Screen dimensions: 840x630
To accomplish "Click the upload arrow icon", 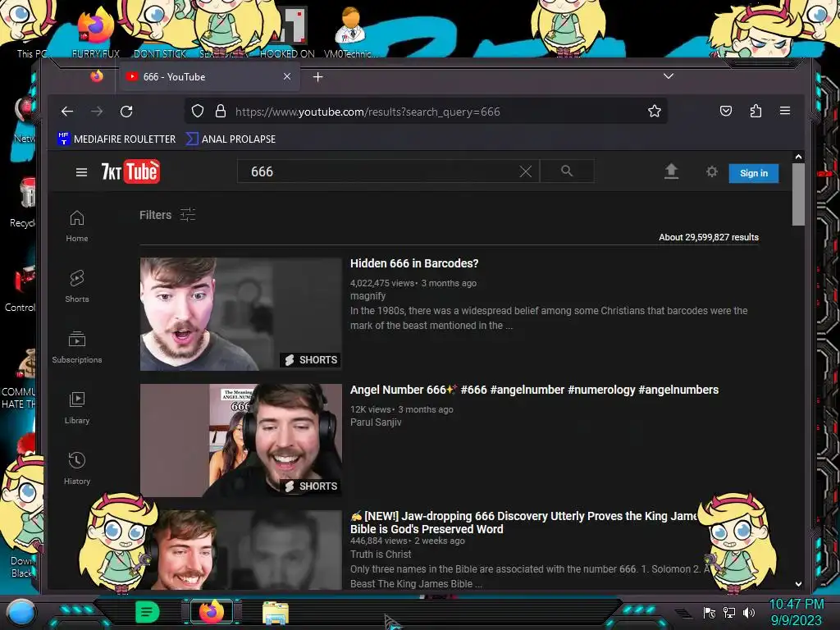I will coord(671,171).
